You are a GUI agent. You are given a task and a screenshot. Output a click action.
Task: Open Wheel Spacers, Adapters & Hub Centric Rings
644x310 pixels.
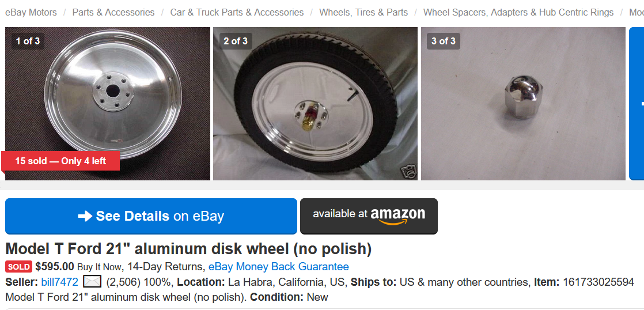(x=518, y=12)
